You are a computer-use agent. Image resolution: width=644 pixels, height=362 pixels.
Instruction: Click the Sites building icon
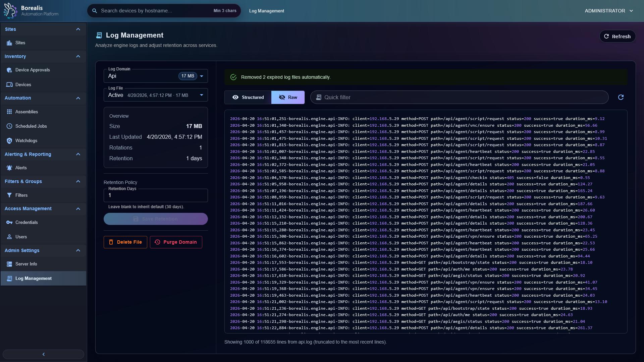pos(9,43)
